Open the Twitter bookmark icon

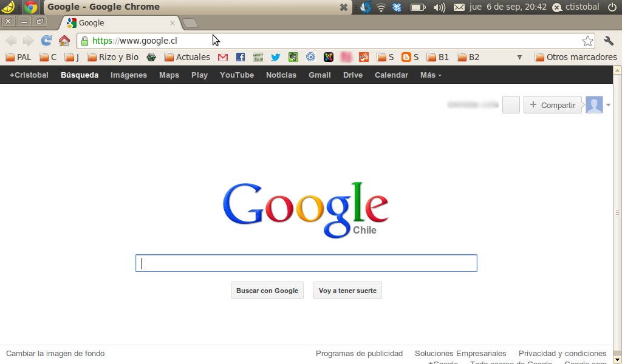pos(275,58)
